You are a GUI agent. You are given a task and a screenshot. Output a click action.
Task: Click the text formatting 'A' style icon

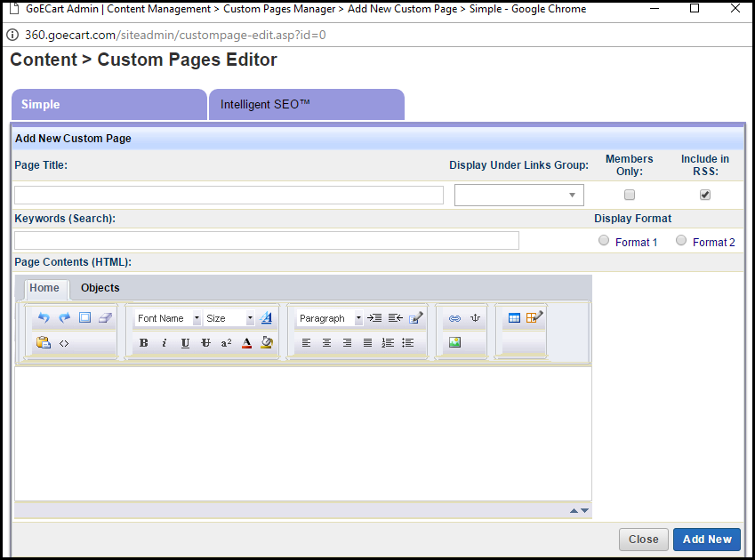coord(266,317)
